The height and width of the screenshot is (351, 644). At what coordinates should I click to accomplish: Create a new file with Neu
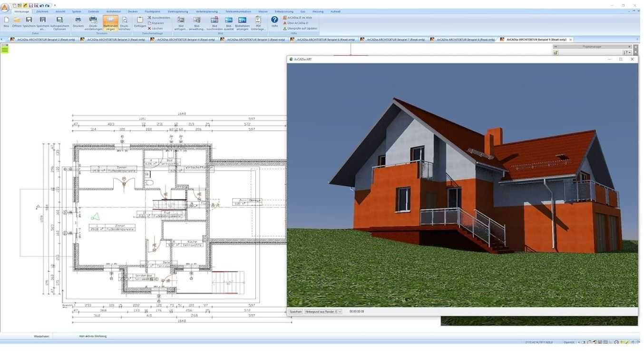[6, 22]
